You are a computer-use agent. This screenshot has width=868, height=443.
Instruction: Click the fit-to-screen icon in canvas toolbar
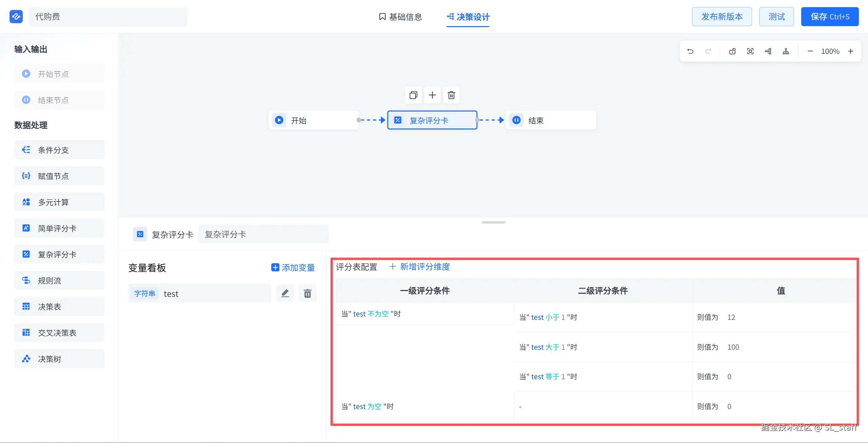750,51
